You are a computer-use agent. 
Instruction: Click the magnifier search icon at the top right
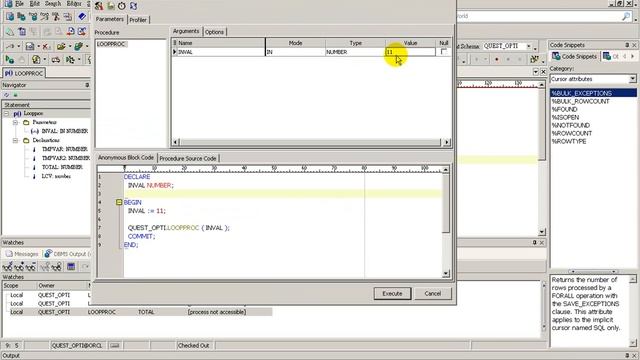coord(627,16)
